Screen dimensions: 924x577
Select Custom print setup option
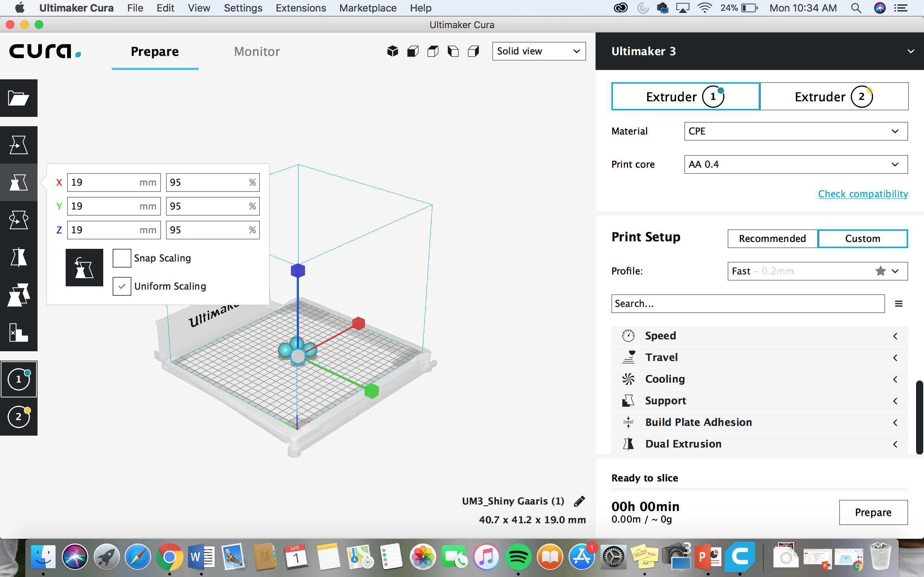[x=862, y=238]
